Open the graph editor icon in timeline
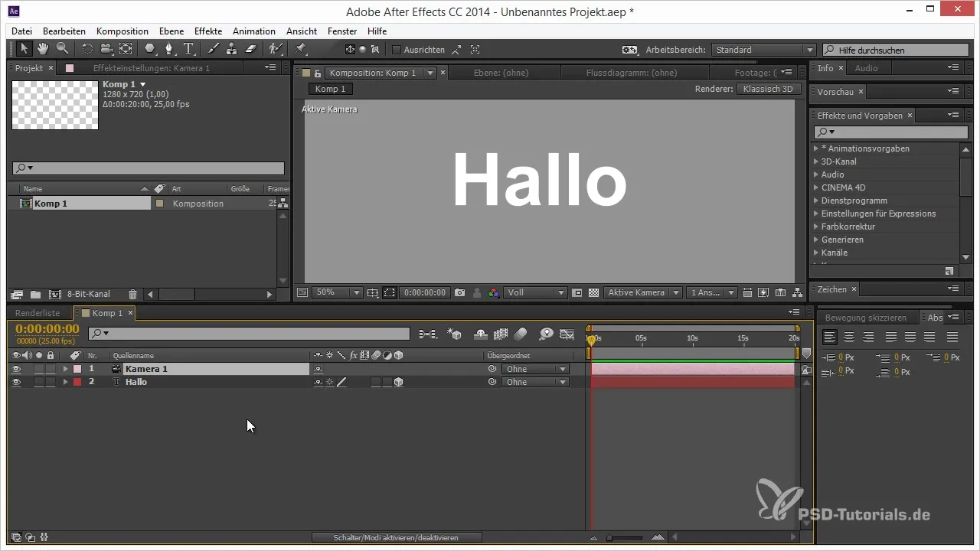Screen dimensions: 980x551 click(567, 334)
